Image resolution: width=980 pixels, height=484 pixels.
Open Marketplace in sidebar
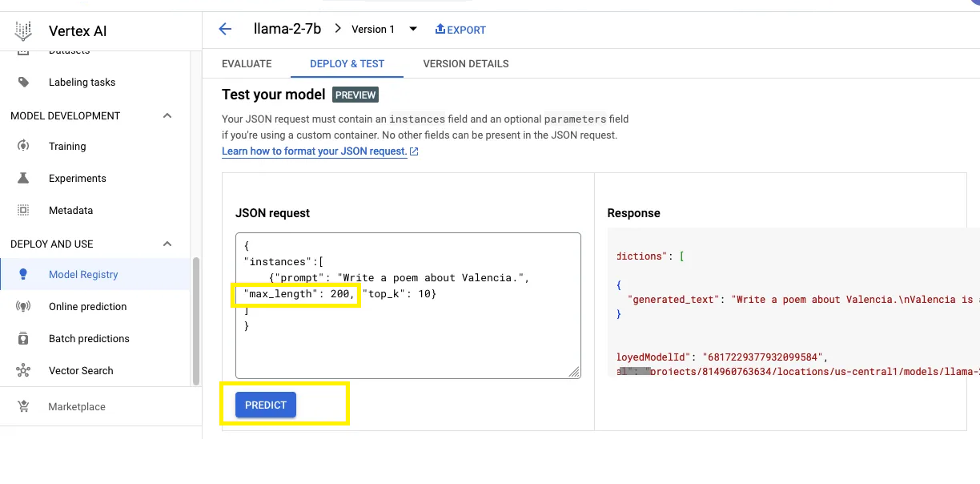pos(77,406)
